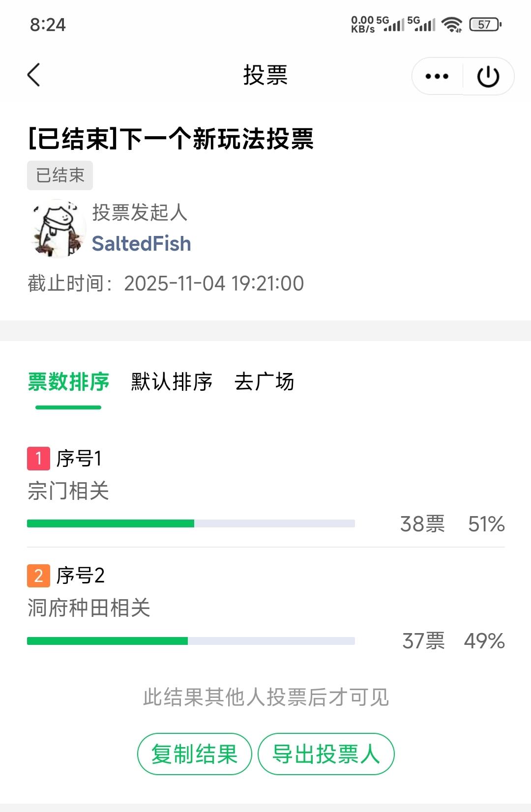Tap the orange rank 2 badge
The image size is (531, 812).
[38, 576]
